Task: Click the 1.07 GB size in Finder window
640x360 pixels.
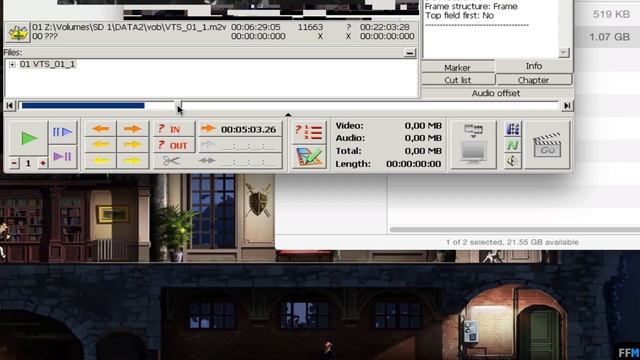Action: [609, 37]
